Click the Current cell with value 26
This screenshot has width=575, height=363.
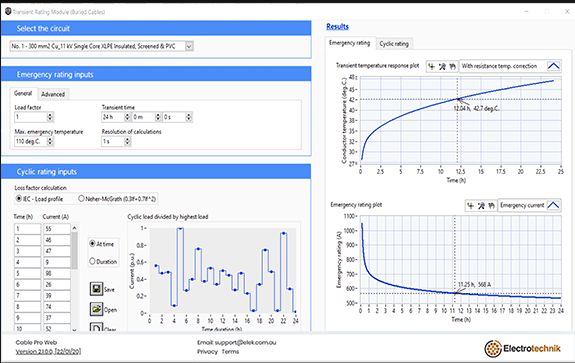click(x=57, y=284)
